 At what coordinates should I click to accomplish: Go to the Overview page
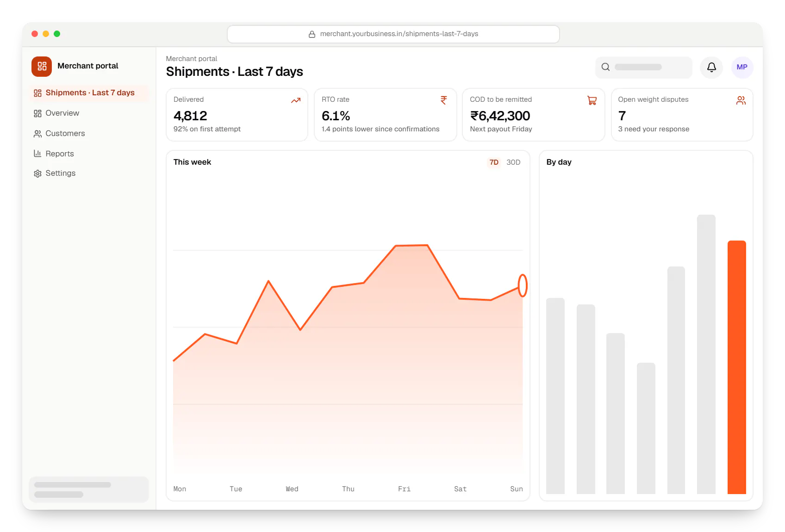(89, 113)
